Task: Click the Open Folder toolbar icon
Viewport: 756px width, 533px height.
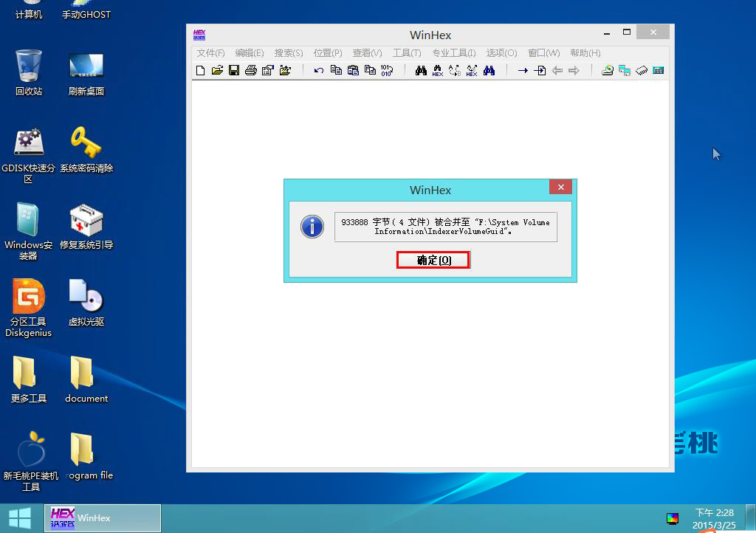Action: tap(285, 70)
